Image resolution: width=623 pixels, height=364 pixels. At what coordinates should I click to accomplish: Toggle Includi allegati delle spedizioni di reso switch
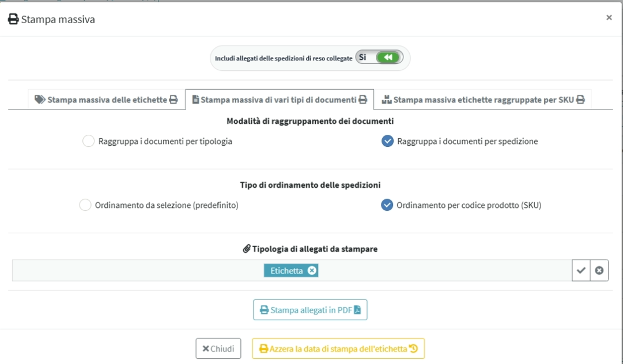tap(379, 58)
